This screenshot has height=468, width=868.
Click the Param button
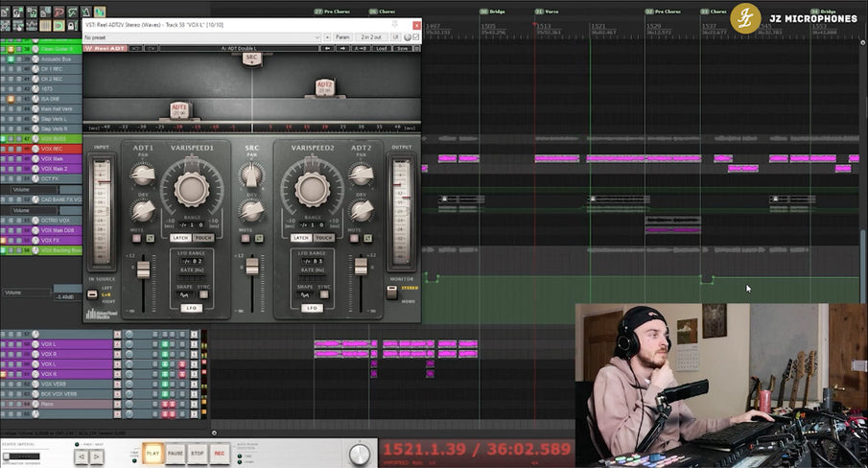point(342,37)
